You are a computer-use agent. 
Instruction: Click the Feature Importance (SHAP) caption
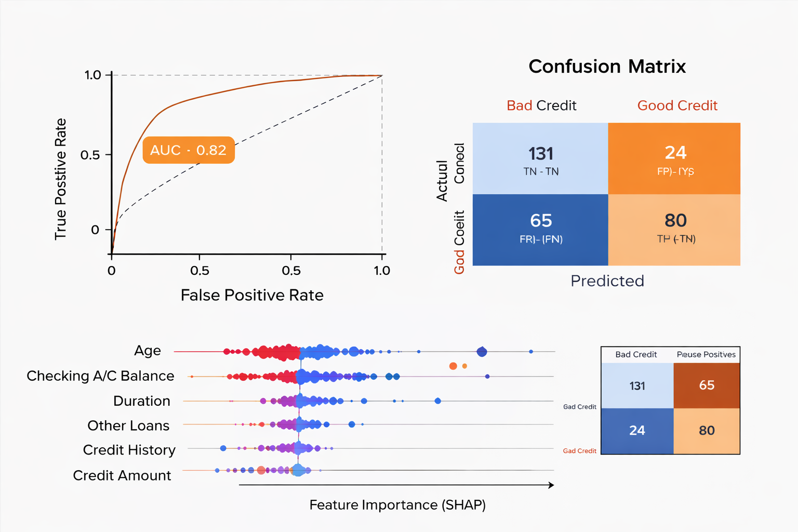tap(397, 505)
